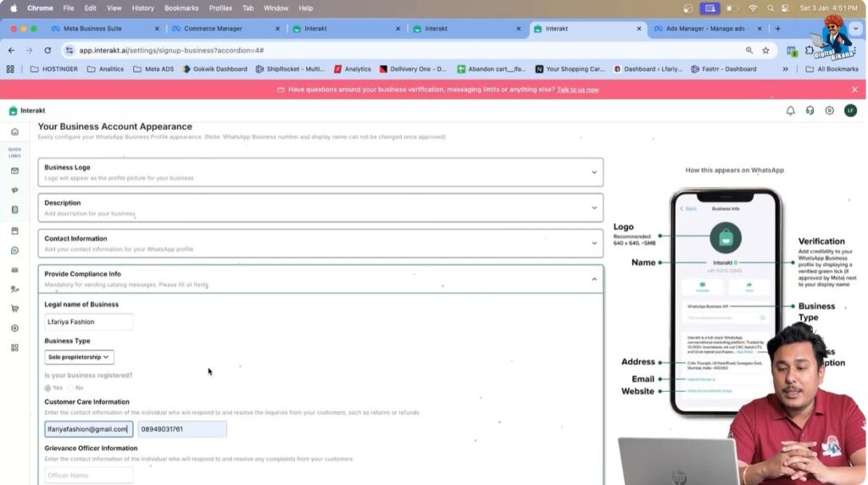868x485 pixels.
Task: Open the home icon in Interakt sidebar
Action: 15,131
